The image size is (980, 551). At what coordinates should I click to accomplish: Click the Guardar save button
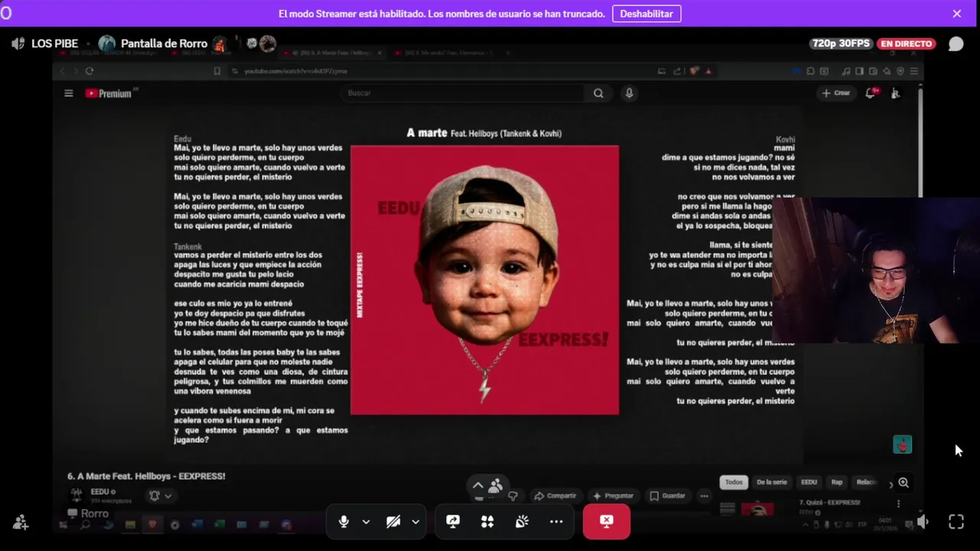pos(668,496)
